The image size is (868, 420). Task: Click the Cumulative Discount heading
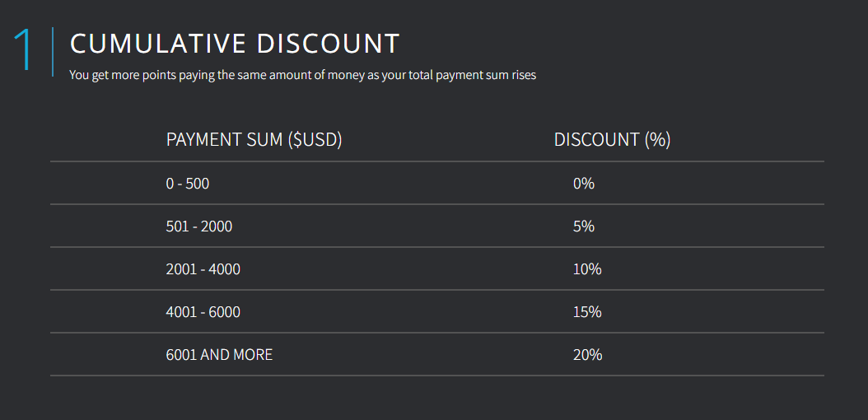235,44
